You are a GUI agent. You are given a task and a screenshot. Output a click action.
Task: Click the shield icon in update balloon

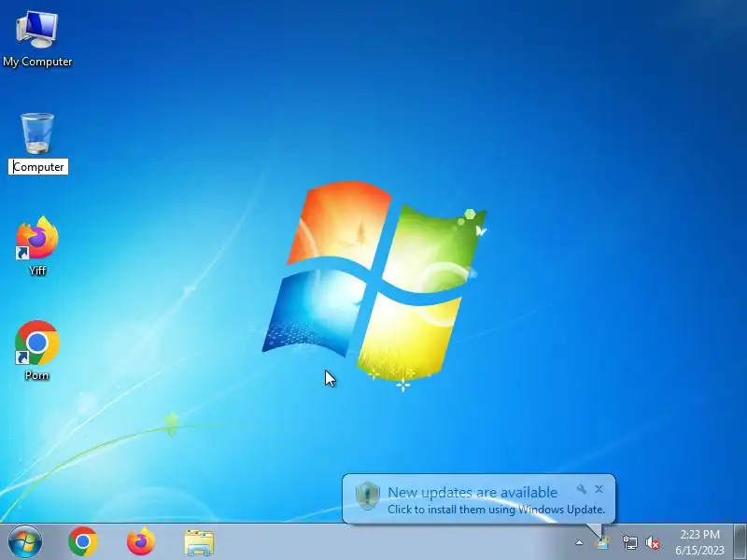368,496
